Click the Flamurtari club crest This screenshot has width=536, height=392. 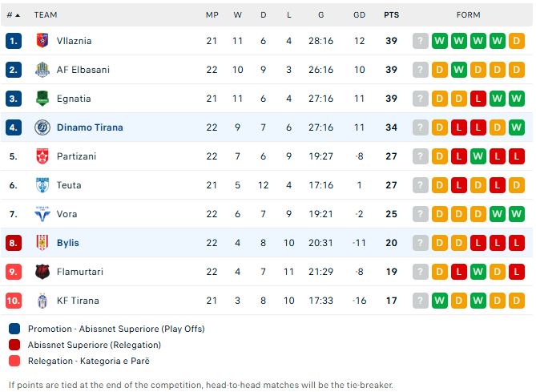tap(42, 272)
